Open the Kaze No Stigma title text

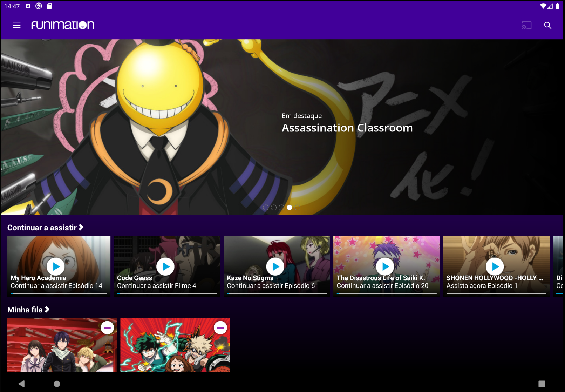pos(250,278)
